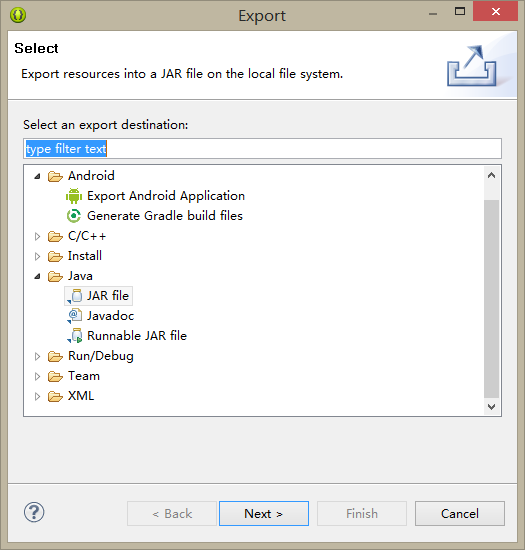Expand the Team tree node
525x550 pixels.
click(x=37, y=376)
